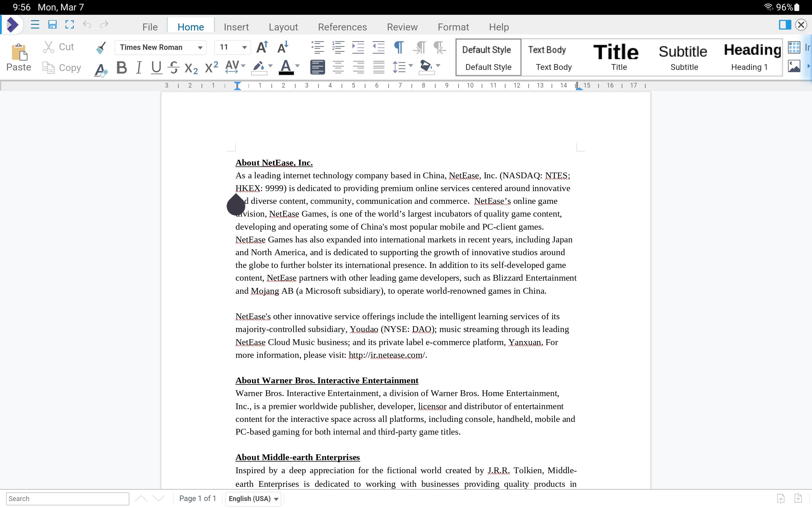
Task: Increase paragraph indent
Action: (358, 47)
